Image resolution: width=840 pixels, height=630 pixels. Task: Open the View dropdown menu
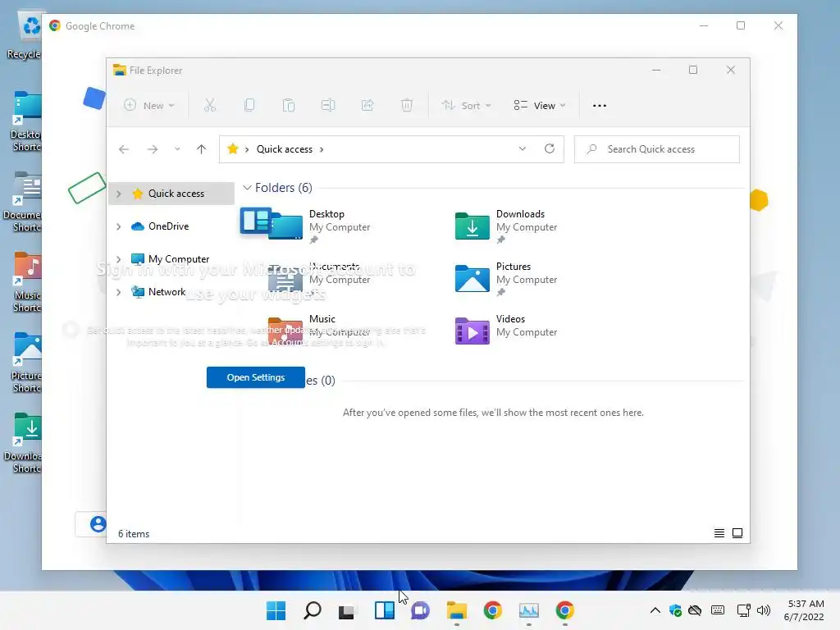(540, 106)
